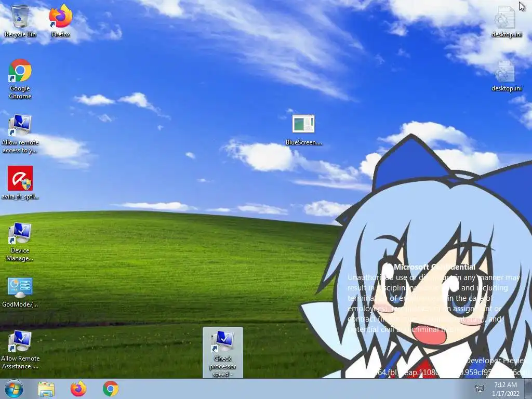The image size is (532, 399).
Task: Select the BlueScreen file icon
Action: (x=303, y=129)
